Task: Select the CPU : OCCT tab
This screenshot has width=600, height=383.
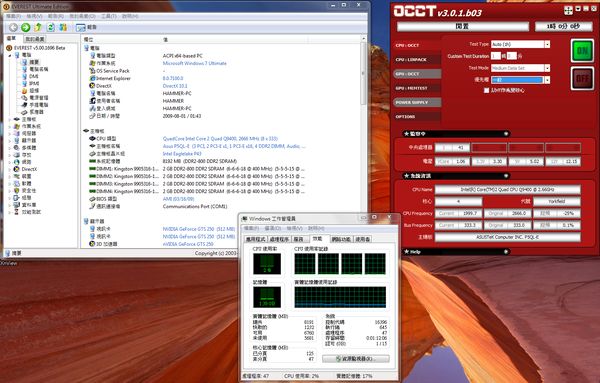Action: coord(417,45)
